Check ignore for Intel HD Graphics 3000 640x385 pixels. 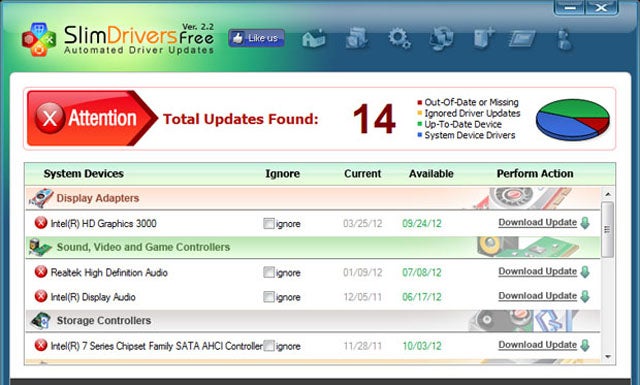(268, 223)
